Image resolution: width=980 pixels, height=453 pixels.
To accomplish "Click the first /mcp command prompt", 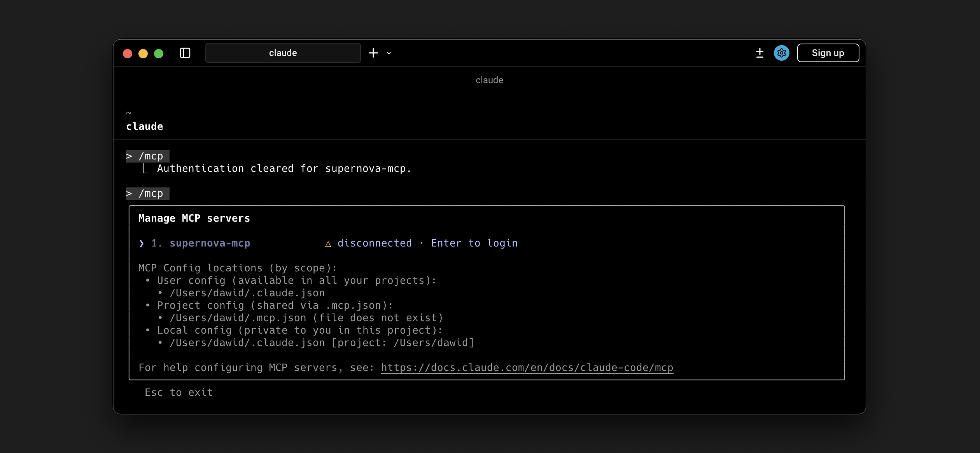I will click(148, 156).
